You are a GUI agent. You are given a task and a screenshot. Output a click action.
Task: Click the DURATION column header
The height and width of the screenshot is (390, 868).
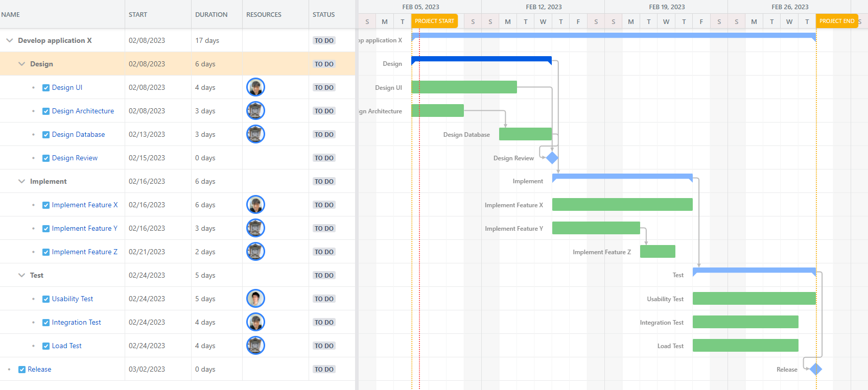point(211,15)
